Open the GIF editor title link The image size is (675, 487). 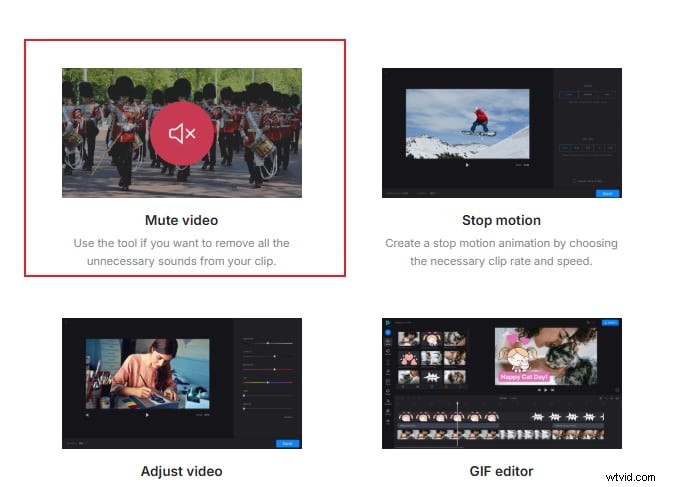pyautogui.click(x=501, y=471)
